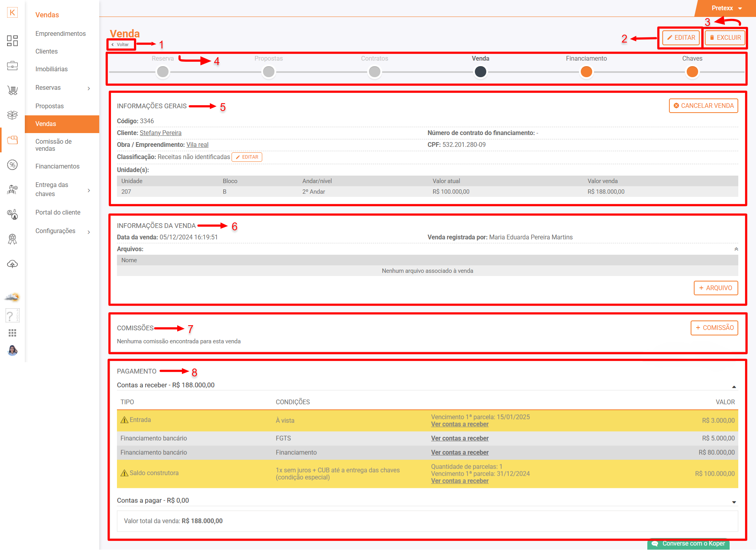Open the percent badge icon module
Viewport: 756px width, 550px height.
(x=12, y=165)
